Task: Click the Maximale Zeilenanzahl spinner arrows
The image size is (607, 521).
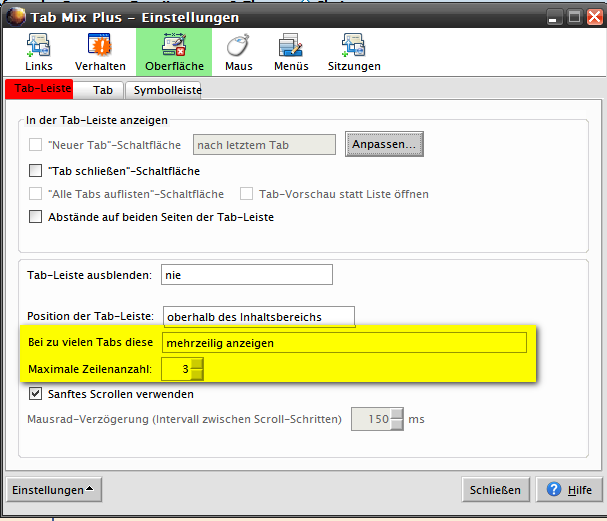Action: click(197, 369)
